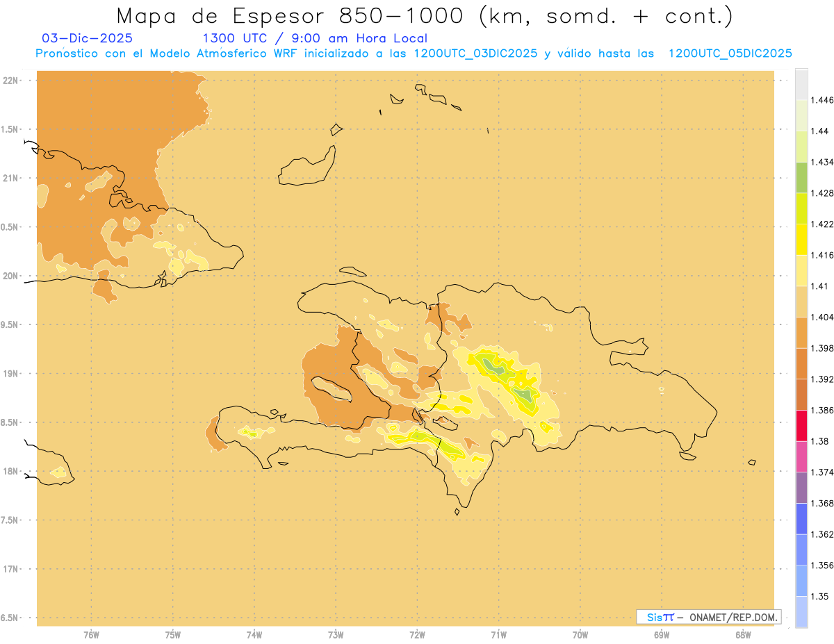The image size is (834, 644).
Task: Click the '75W' longitude label
Action: tap(173, 634)
